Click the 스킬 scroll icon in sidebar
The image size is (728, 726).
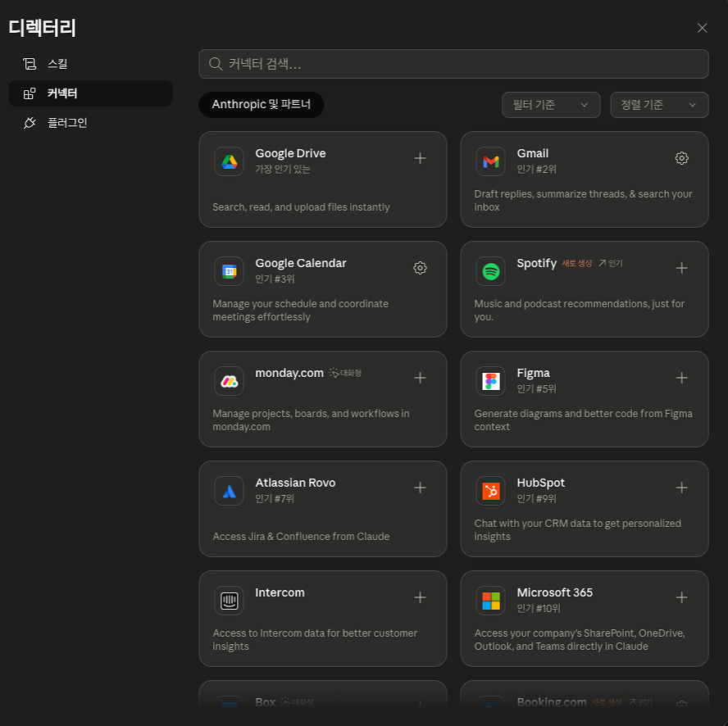30,64
